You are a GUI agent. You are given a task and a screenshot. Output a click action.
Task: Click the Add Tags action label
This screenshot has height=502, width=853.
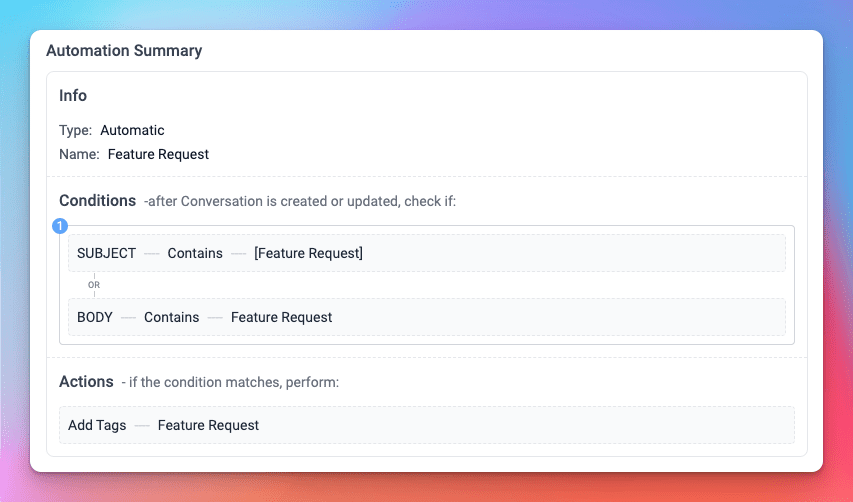click(97, 425)
